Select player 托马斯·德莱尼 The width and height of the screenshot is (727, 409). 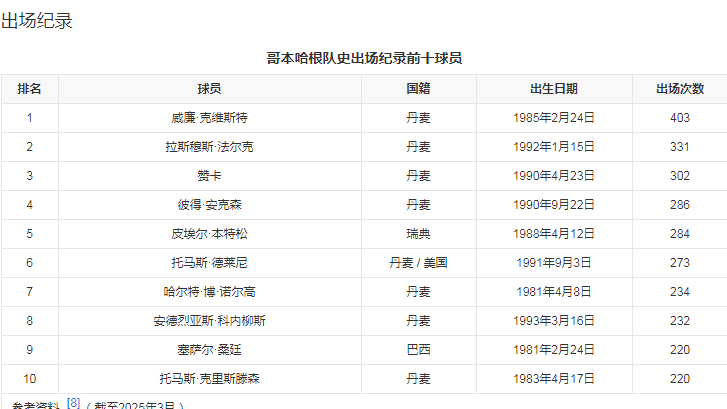coord(209,263)
